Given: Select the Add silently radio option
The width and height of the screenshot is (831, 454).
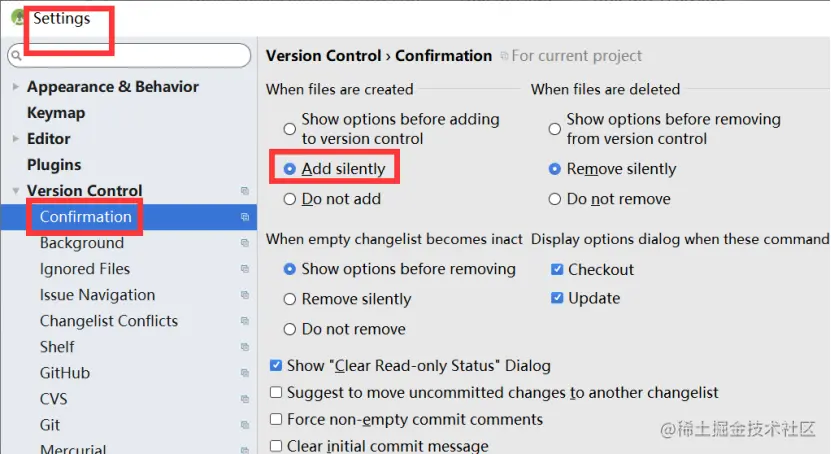Looking at the screenshot, I should coord(290,169).
